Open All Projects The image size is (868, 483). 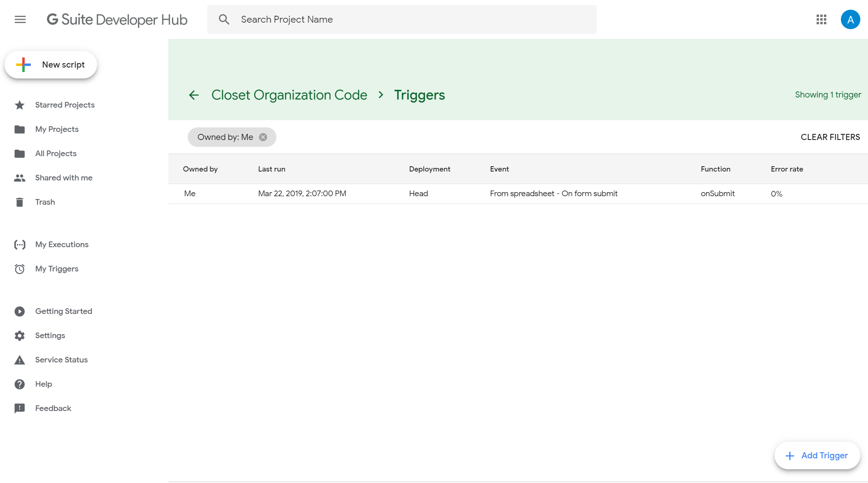[x=56, y=153]
